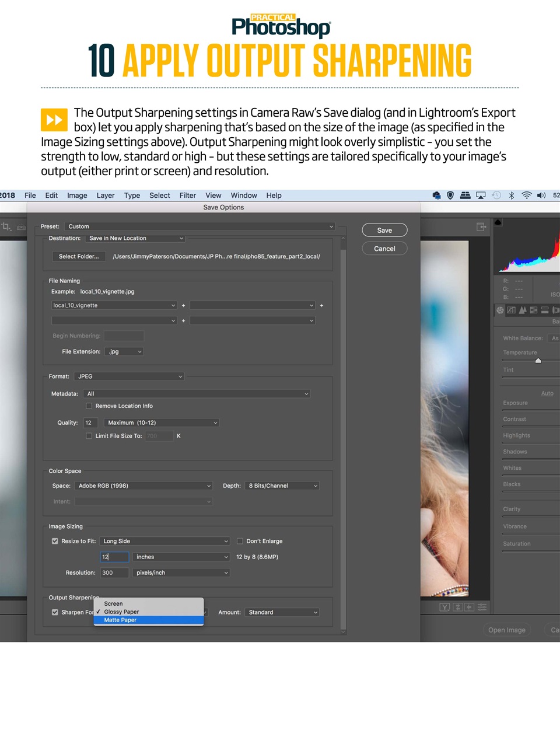Click the swap before/after settings icon

(x=458, y=607)
